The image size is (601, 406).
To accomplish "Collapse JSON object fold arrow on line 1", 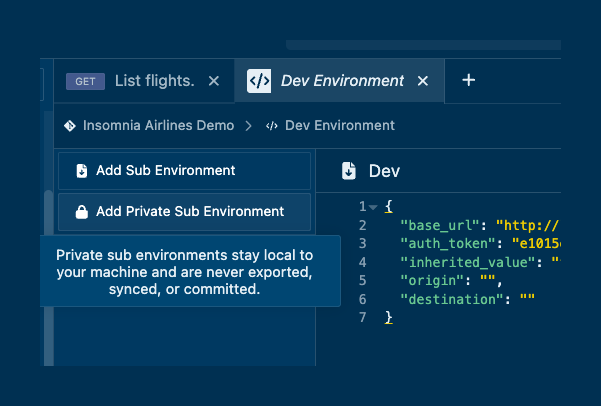I will point(373,207).
